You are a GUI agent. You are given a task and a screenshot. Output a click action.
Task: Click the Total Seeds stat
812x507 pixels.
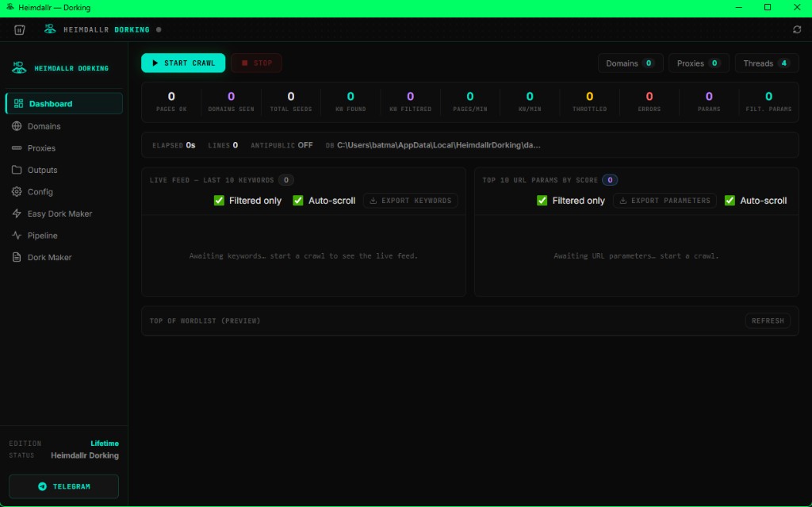click(291, 102)
